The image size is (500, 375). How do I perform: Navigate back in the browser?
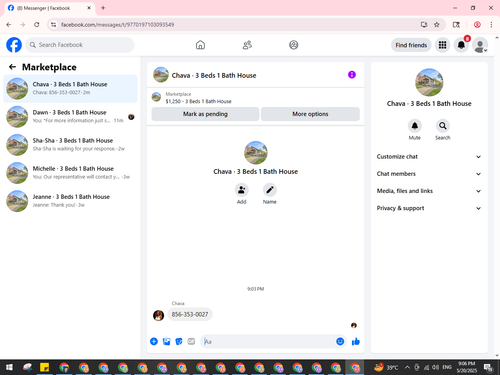coord(9,25)
